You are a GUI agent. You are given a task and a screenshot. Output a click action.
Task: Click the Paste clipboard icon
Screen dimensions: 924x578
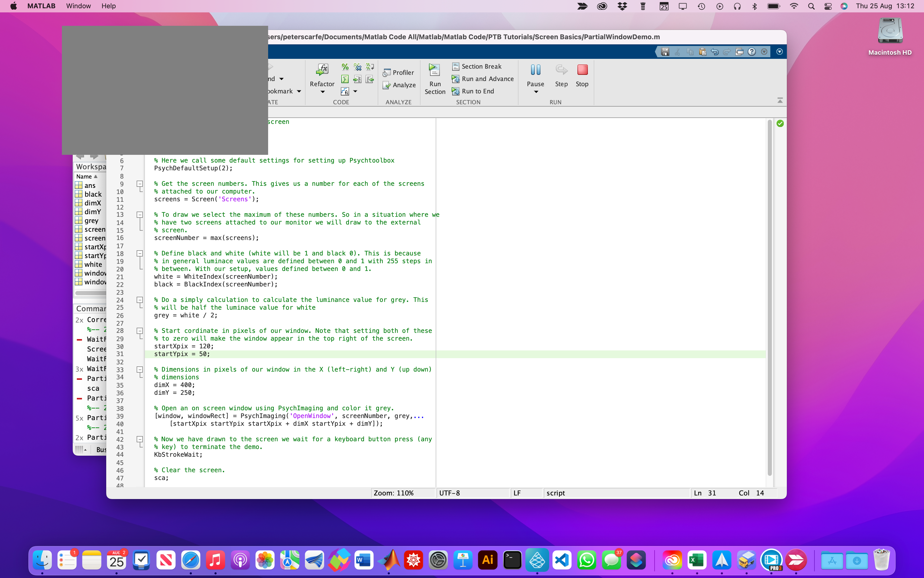702,52
